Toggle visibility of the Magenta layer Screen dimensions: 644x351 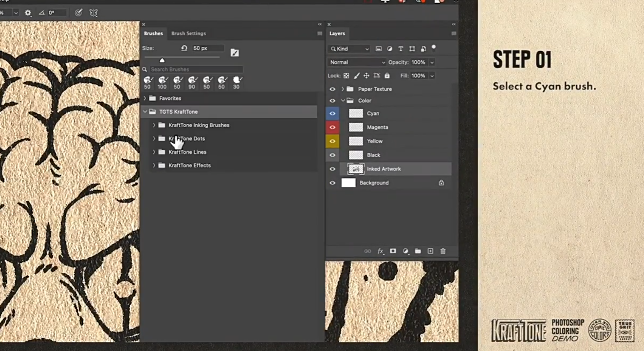[332, 128]
